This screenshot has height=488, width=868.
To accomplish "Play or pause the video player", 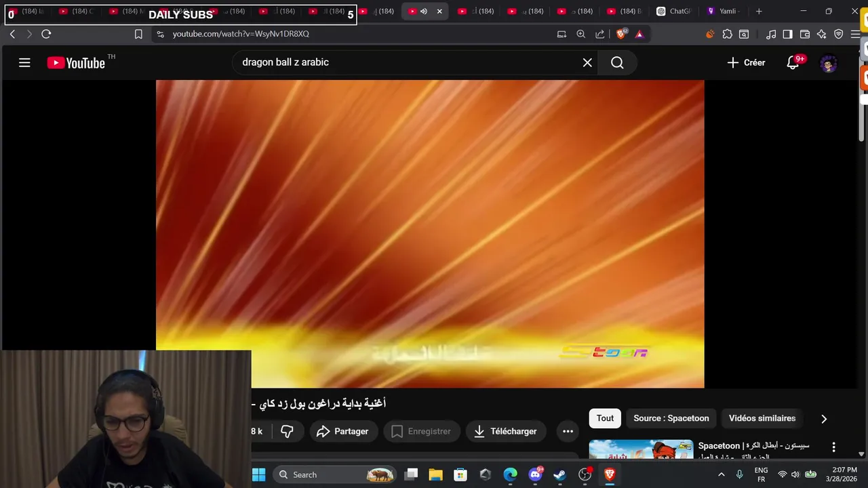I will 430,234.
